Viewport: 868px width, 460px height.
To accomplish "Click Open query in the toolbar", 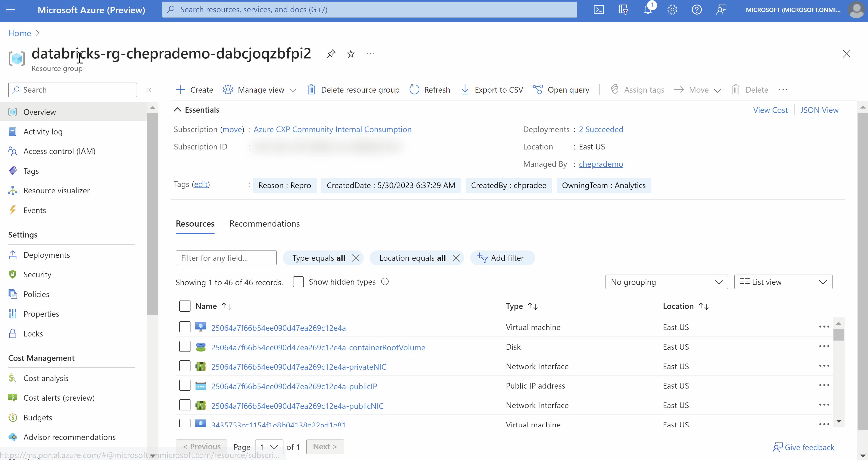I will point(561,90).
